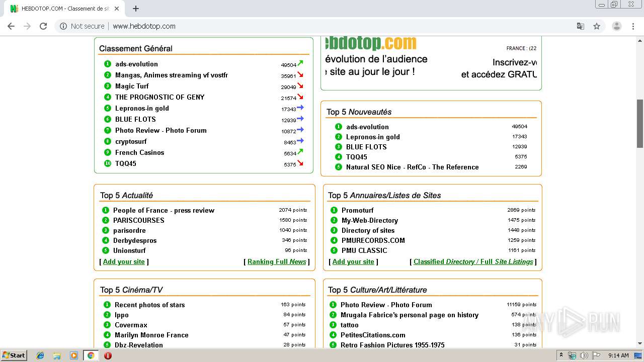Click blue arrow beside Lepronos-in gold

300,108
